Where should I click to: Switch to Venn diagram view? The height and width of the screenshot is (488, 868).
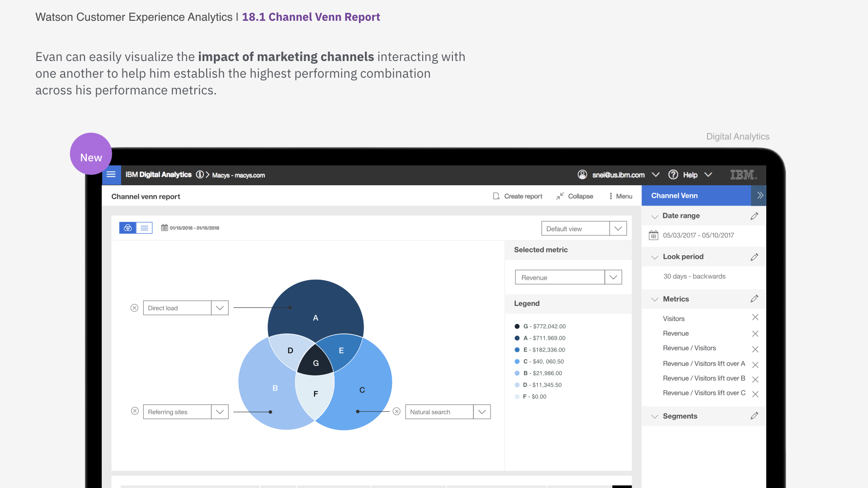[x=128, y=228]
